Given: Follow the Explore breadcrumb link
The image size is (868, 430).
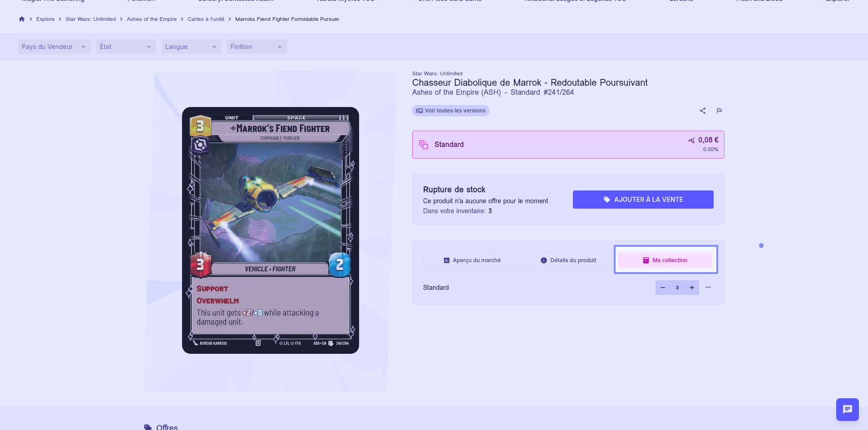Looking at the screenshot, I should coord(45,19).
